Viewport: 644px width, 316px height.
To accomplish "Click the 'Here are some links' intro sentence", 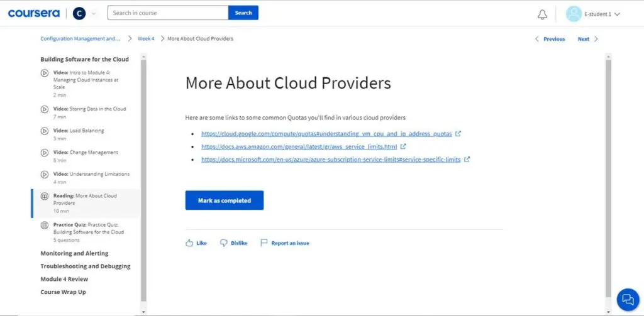I will coord(296,117).
